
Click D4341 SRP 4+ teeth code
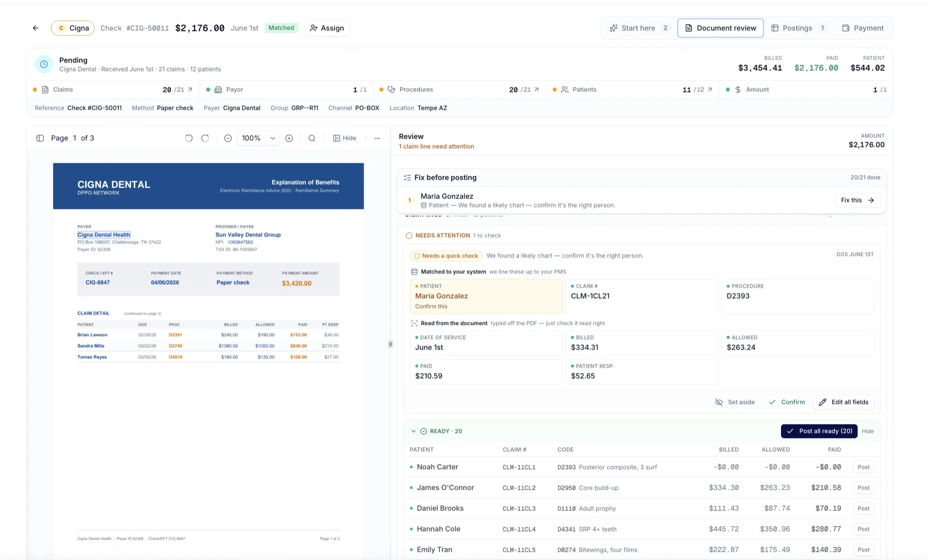(x=587, y=529)
